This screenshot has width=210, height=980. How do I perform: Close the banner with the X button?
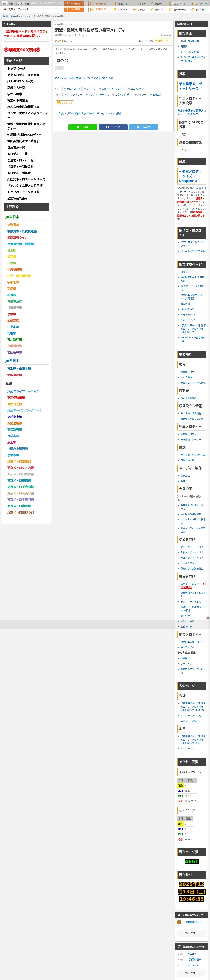[x=208, y=618]
